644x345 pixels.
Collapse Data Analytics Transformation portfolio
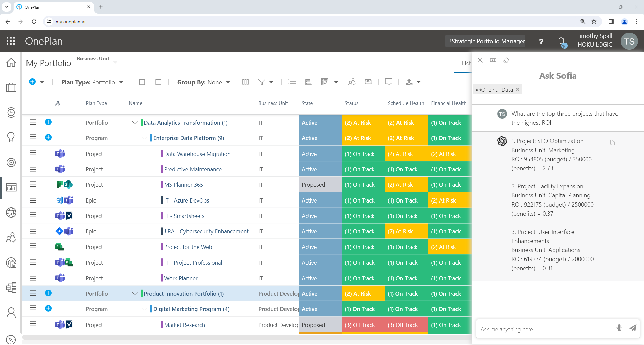click(x=135, y=123)
